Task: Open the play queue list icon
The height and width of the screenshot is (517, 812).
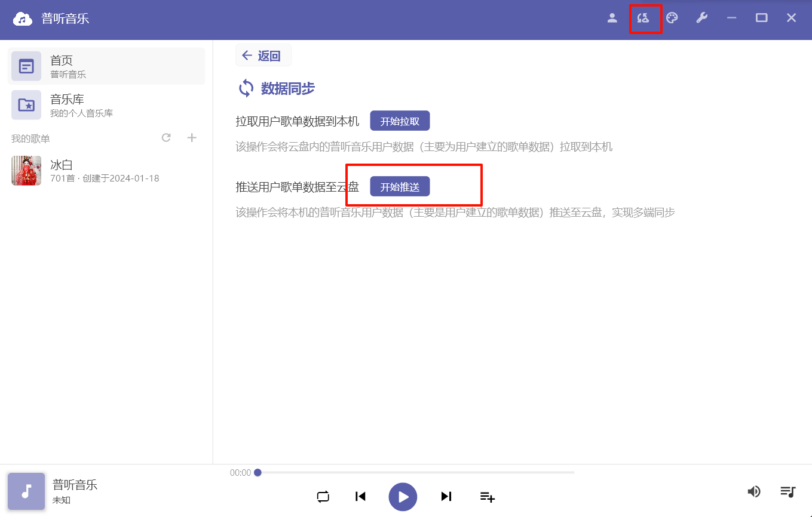Action: 788,491
